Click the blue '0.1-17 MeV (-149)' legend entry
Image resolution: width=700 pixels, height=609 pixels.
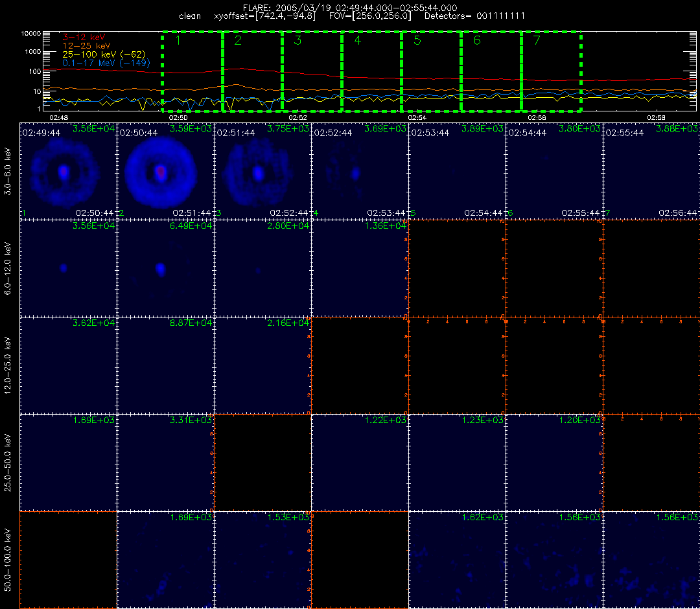(x=106, y=63)
